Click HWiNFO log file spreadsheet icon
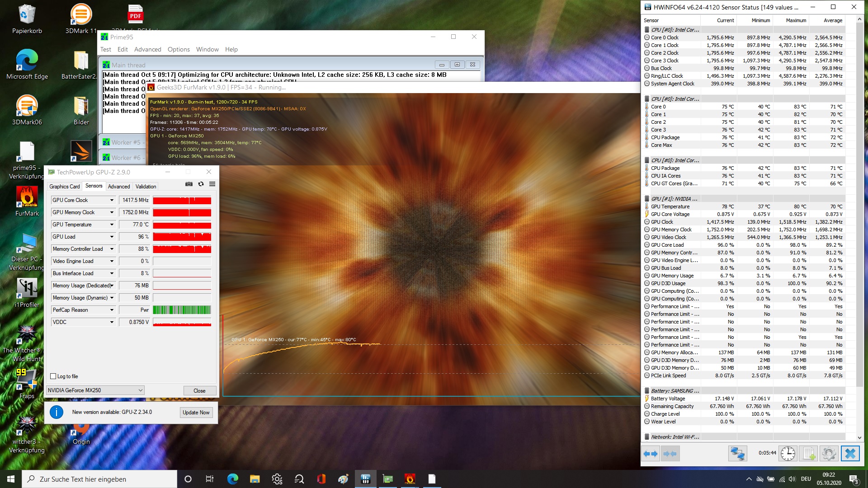868x488 pixels. (809, 453)
